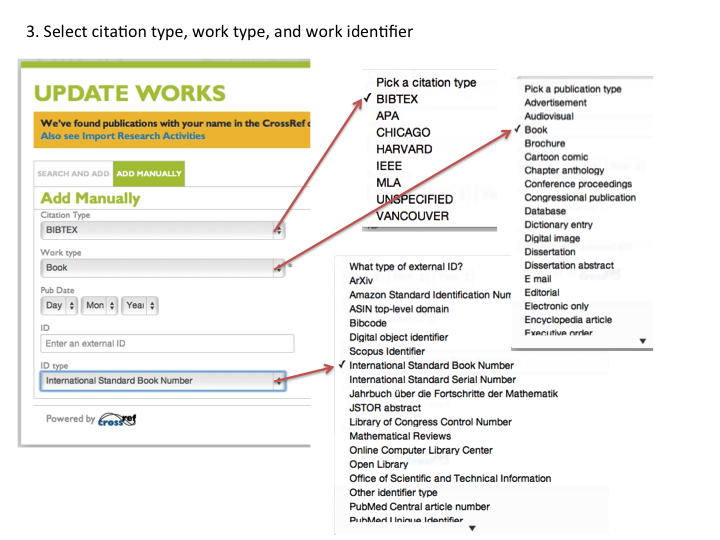The width and height of the screenshot is (720, 540).
Task: Select Book publication type
Action: tap(536, 130)
